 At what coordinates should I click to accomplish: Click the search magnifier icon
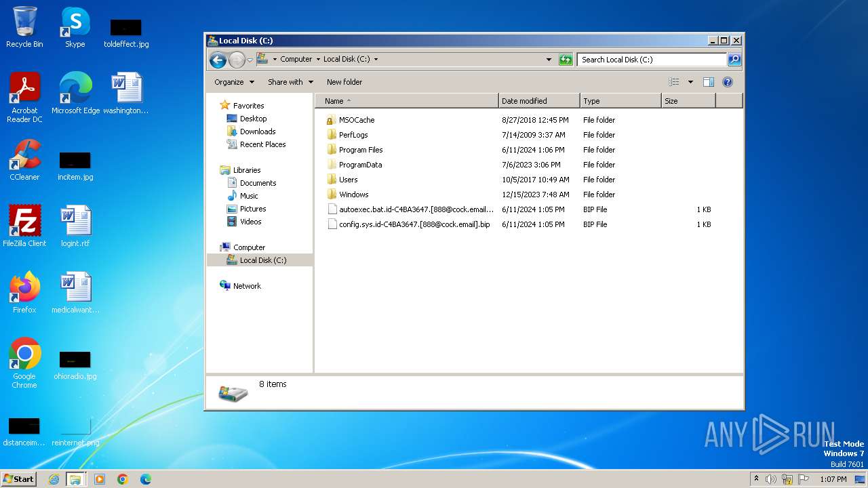(x=734, y=60)
